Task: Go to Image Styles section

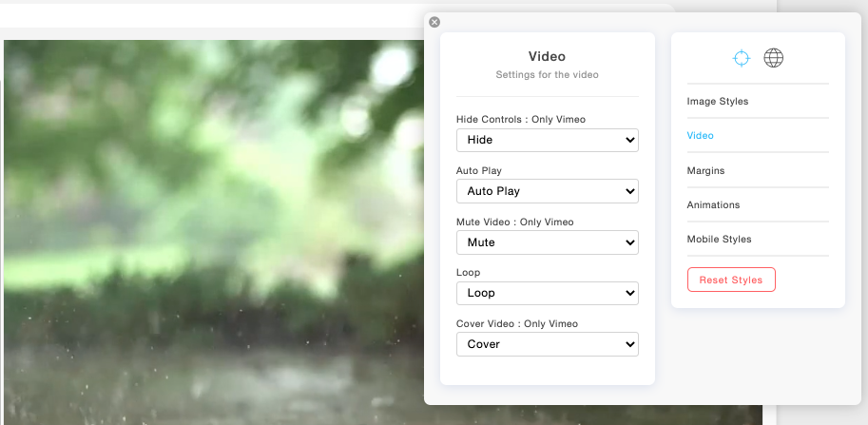Action: (718, 102)
